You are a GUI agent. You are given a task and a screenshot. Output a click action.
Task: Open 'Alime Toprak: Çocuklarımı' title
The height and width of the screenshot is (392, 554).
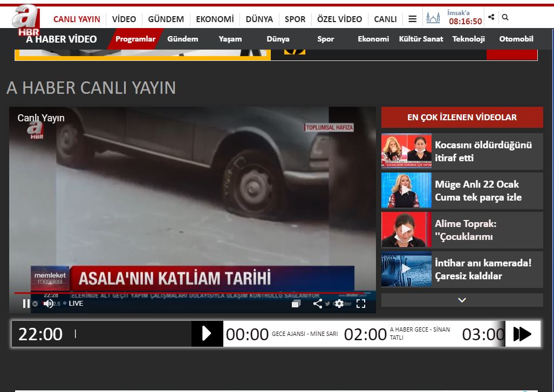[x=466, y=230]
